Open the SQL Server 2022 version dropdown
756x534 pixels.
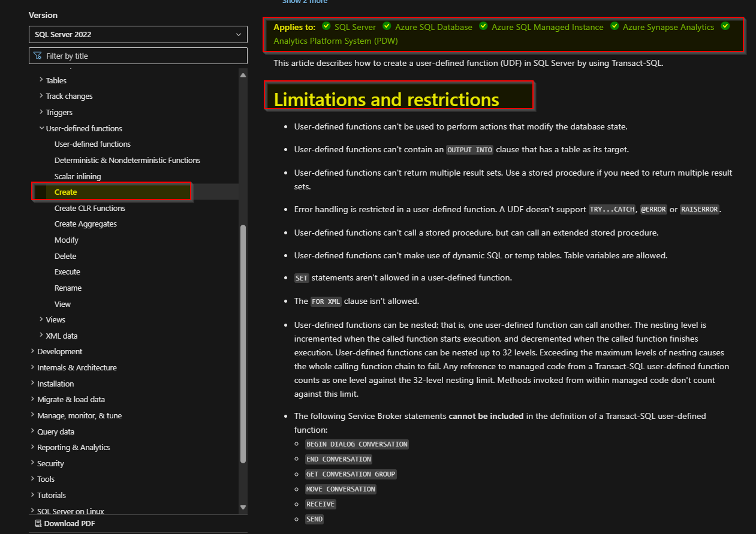tap(138, 34)
